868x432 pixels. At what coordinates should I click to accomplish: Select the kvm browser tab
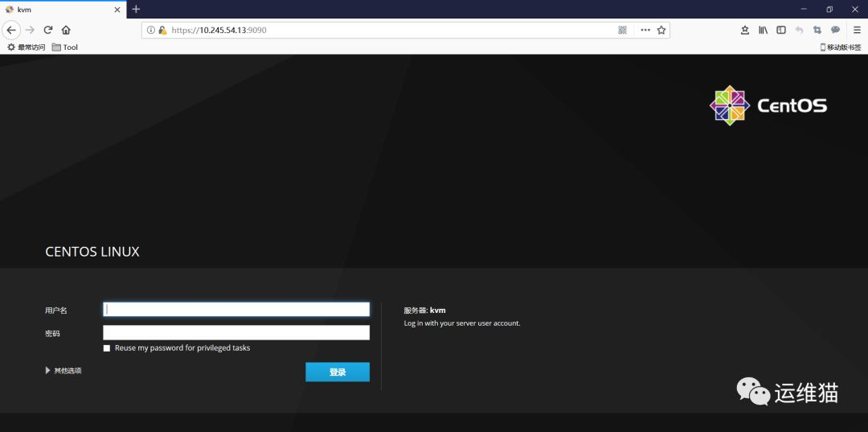[63, 10]
